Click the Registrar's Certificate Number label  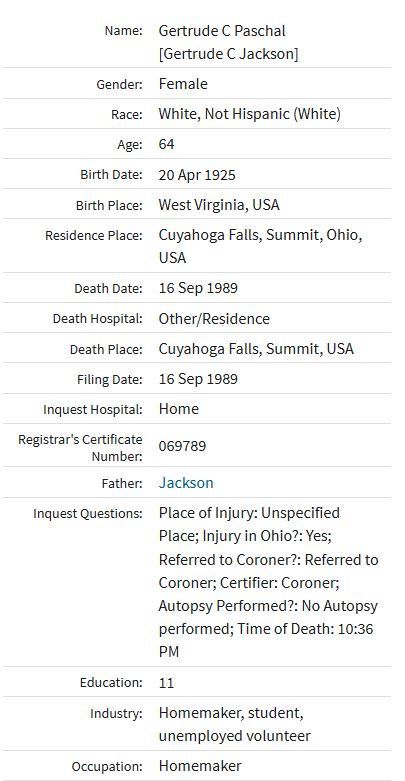80,447
